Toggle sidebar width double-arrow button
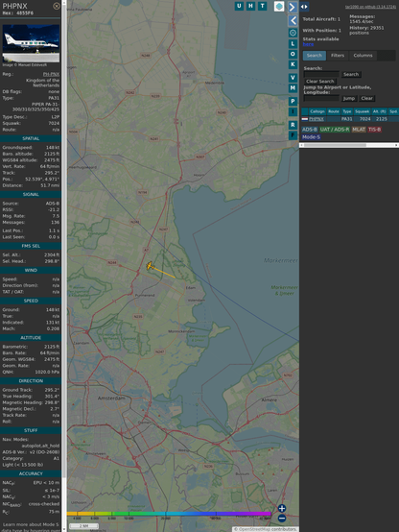The image size is (399, 532). point(304,7)
